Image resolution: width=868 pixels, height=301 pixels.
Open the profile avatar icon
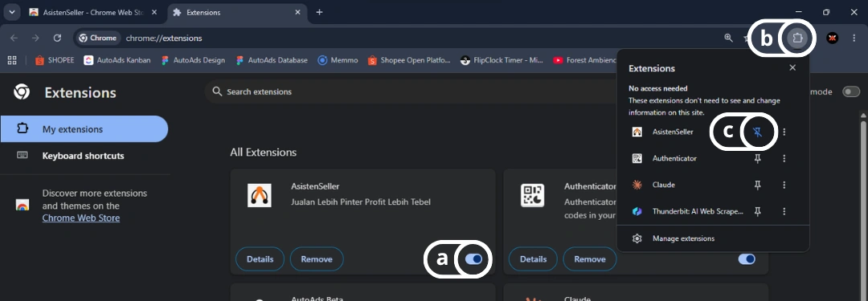(x=832, y=39)
